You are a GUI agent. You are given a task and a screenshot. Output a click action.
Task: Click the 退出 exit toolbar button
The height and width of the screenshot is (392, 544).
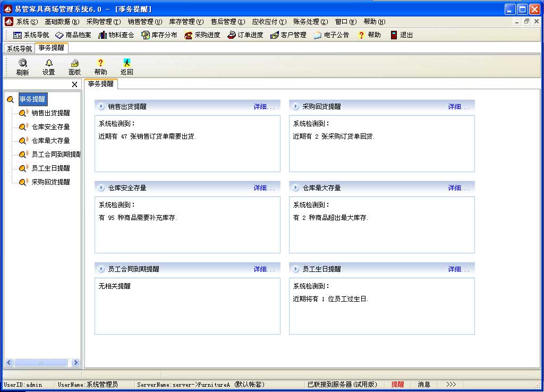[401, 35]
